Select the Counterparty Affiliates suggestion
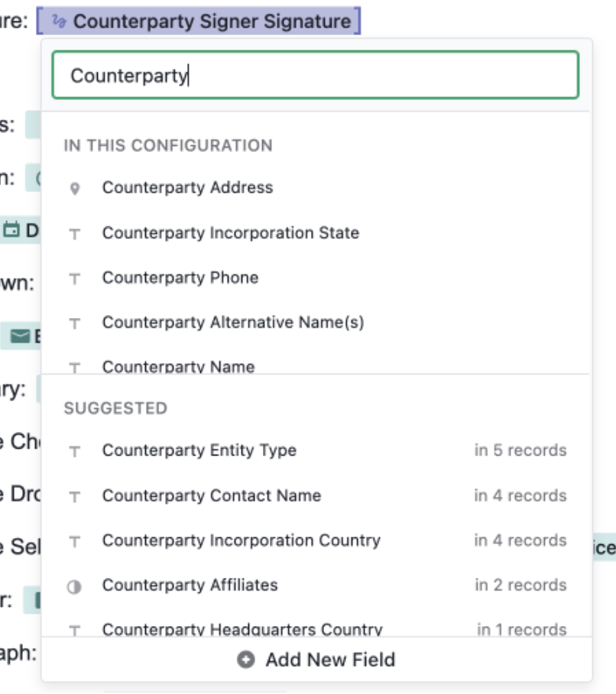Screen dimensions: 616x694 [x=190, y=585]
